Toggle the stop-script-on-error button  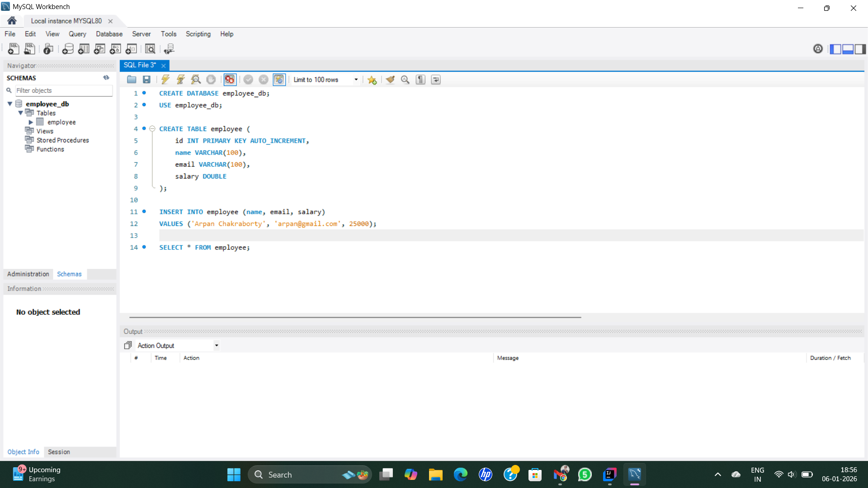tap(230, 80)
